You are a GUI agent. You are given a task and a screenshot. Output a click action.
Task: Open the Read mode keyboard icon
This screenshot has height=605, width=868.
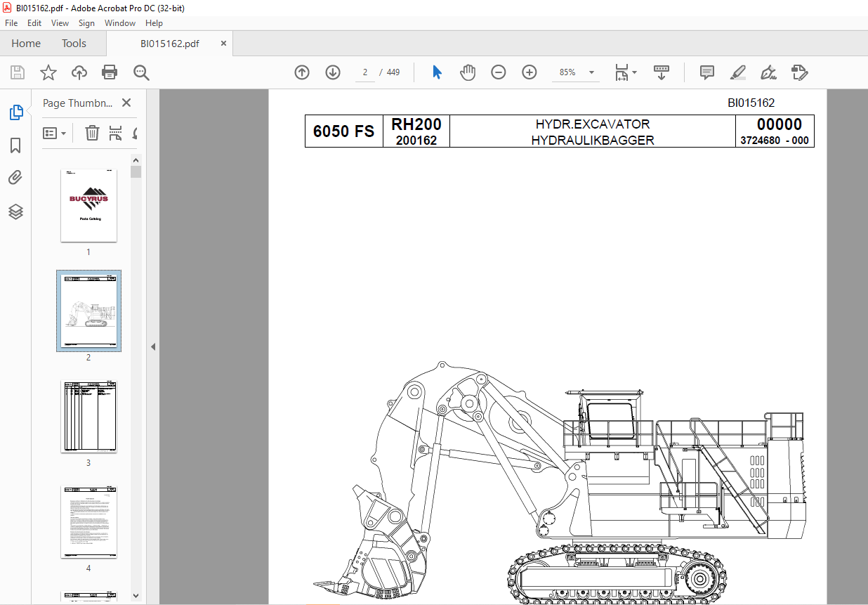pyautogui.click(x=662, y=72)
